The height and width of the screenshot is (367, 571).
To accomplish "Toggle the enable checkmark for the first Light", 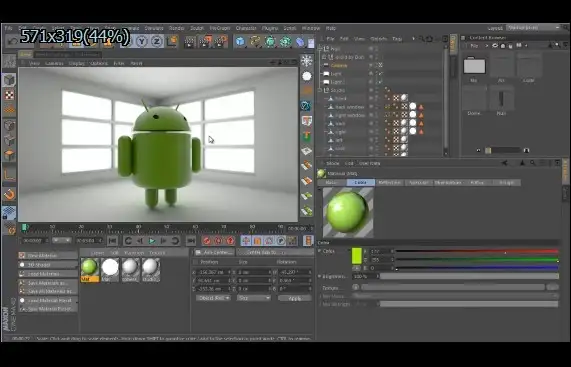I will click(x=381, y=74).
